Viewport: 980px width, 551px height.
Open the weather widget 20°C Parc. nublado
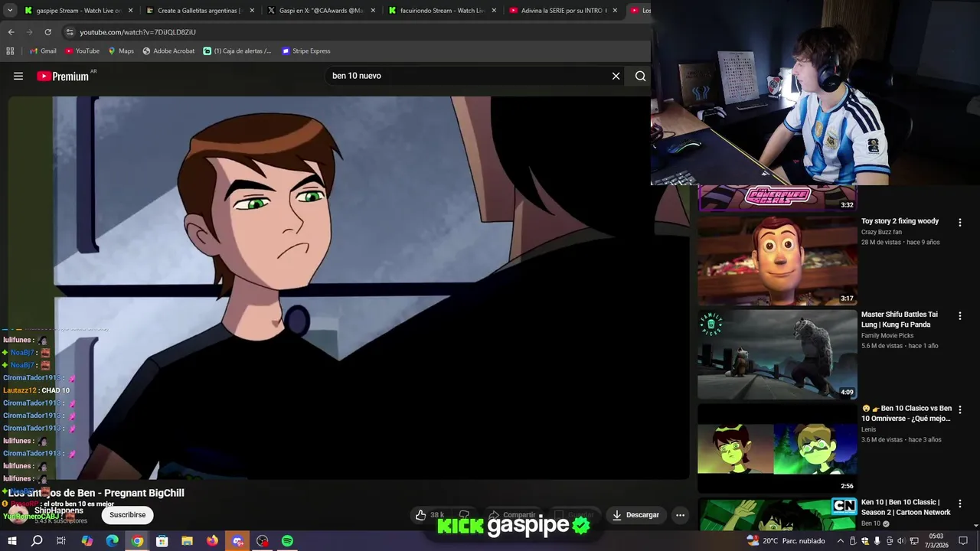(786, 541)
